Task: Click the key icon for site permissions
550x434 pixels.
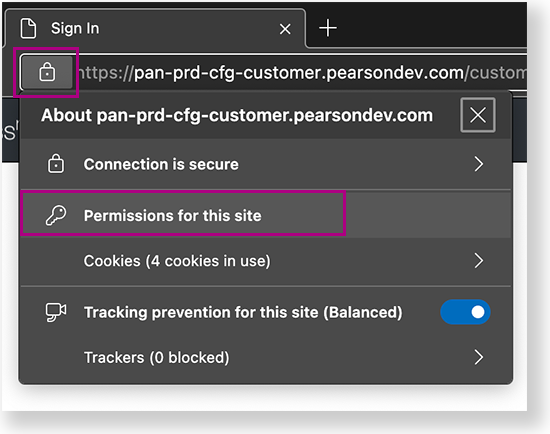Action: (56, 215)
